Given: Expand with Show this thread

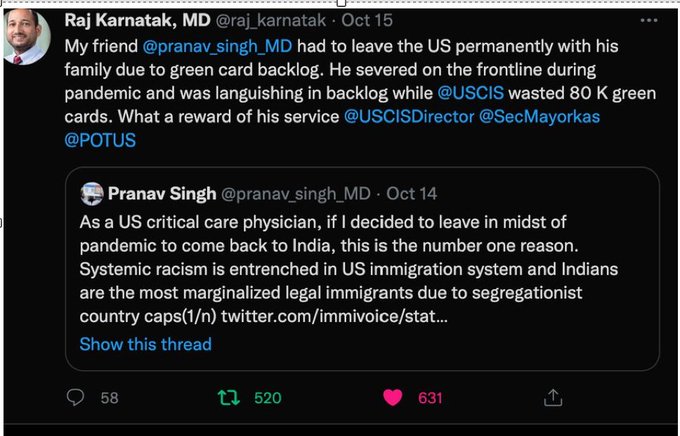Looking at the screenshot, I should pos(145,344).
